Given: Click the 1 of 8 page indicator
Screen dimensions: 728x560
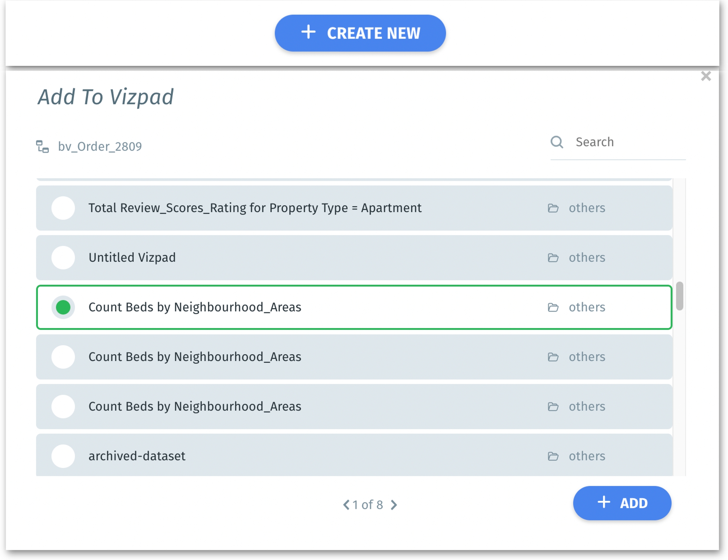Looking at the screenshot, I should pos(367,505).
